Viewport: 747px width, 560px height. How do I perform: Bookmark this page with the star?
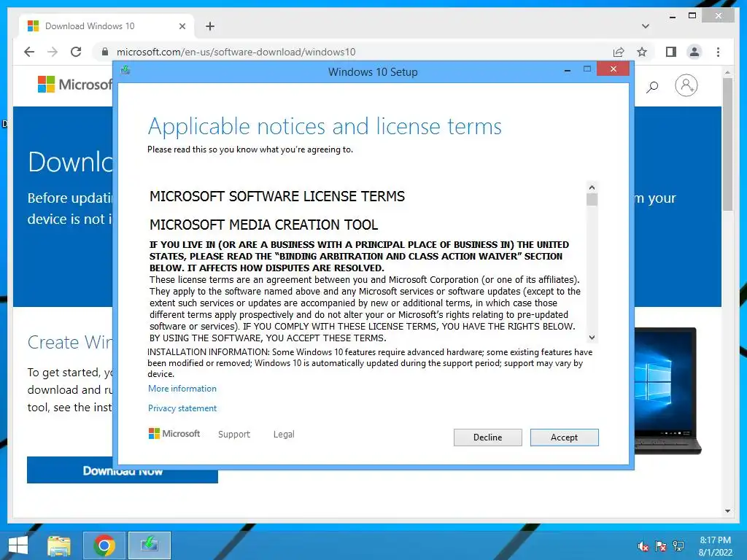642,52
